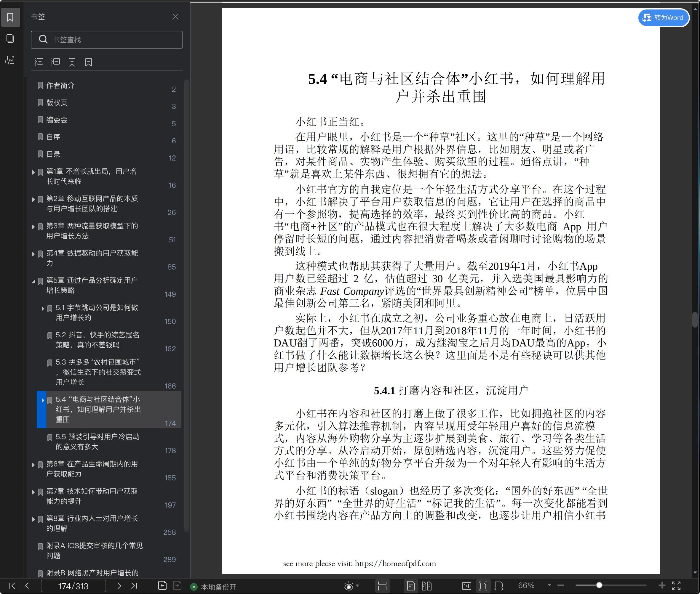Click the homeofpdf.com link in page footer
700x594 pixels.
pos(395,564)
